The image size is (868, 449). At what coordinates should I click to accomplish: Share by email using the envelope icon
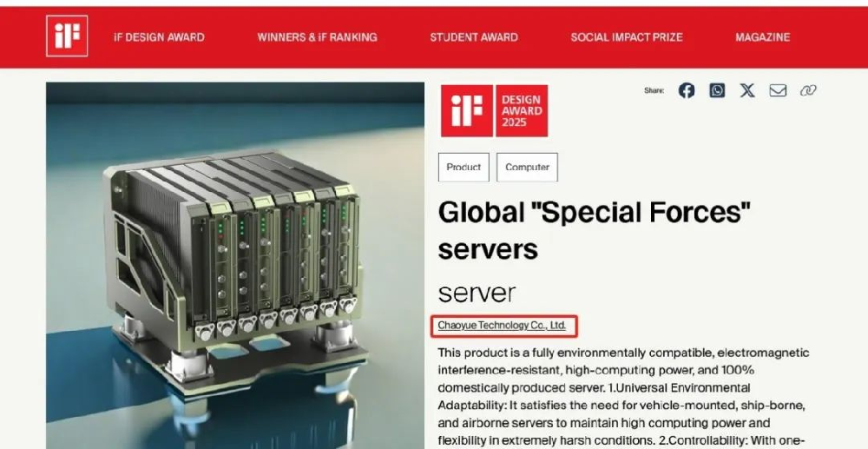778,90
